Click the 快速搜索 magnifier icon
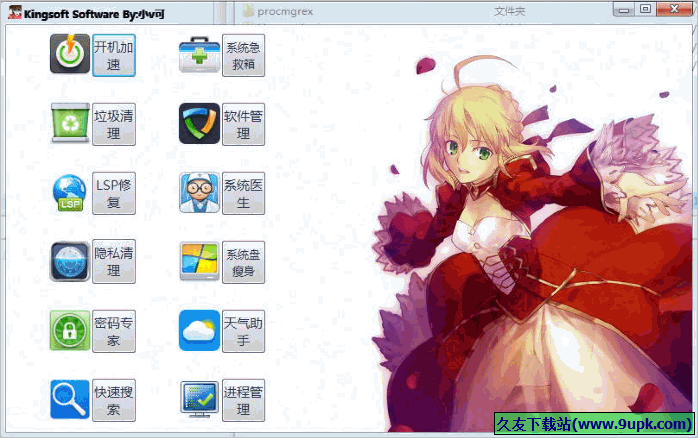The image size is (698, 438). [x=70, y=399]
